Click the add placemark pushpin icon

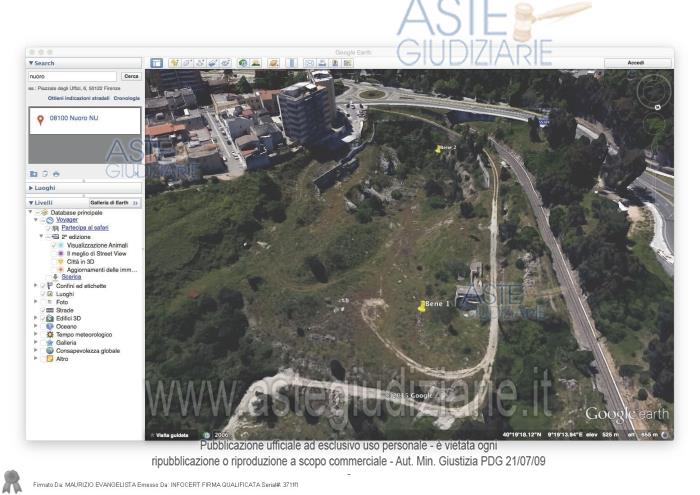point(174,62)
